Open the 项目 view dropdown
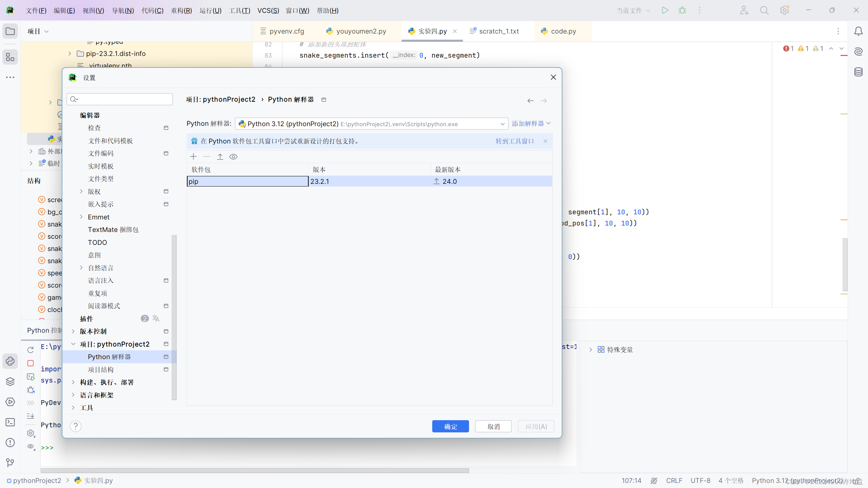 point(38,31)
